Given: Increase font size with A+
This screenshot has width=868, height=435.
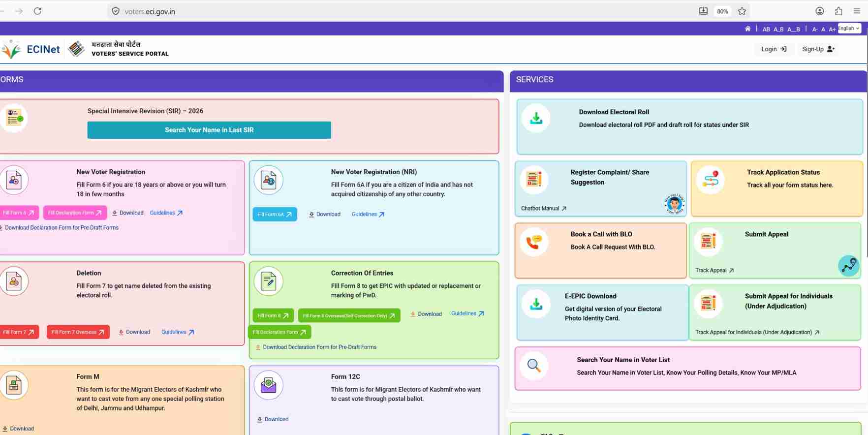Looking at the screenshot, I should (832, 30).
